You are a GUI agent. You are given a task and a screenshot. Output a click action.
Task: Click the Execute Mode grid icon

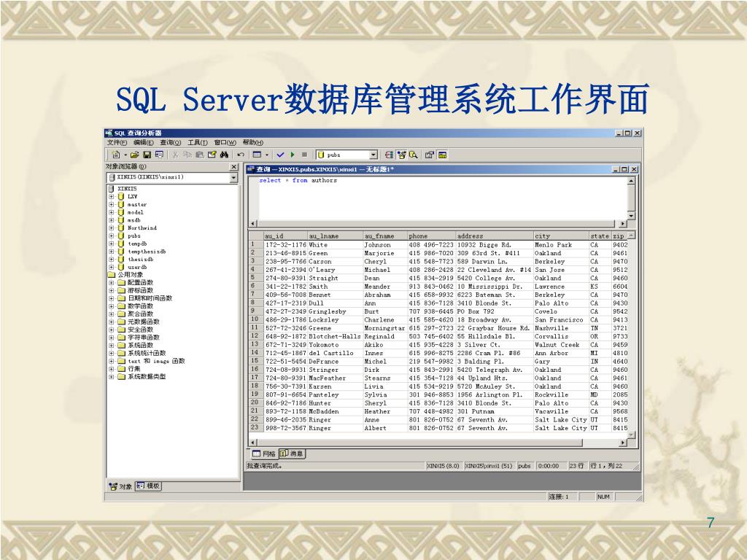[x=257, y=155]
